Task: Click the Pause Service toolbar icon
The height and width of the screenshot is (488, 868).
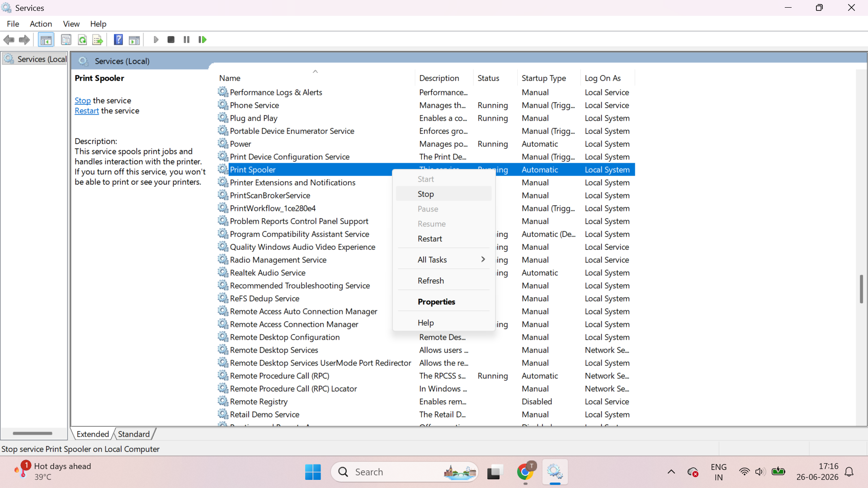Action: (x=186, y=40)
